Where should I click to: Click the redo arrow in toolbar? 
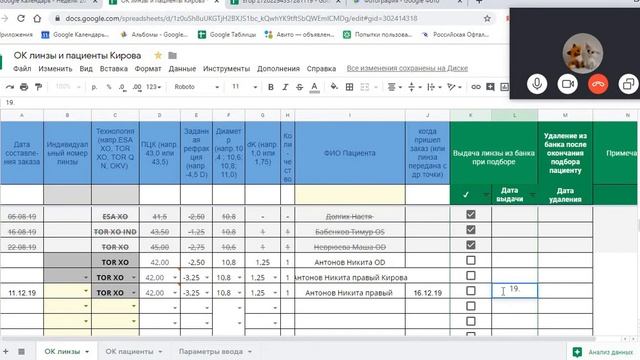click(x=10, y=87)
